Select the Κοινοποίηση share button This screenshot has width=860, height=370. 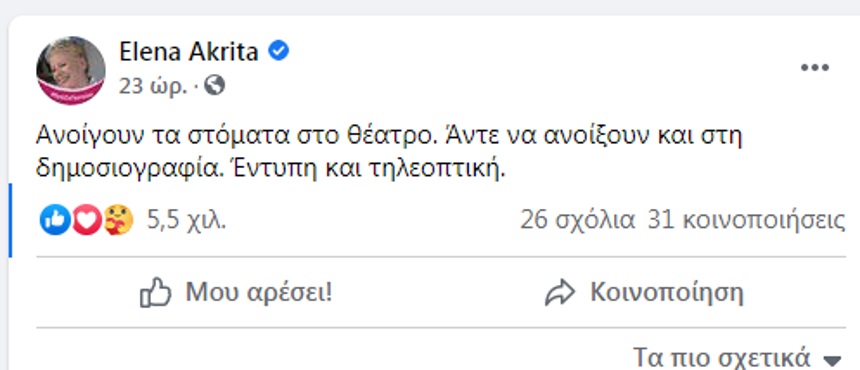pyautogui.click(x=644, y=293)
